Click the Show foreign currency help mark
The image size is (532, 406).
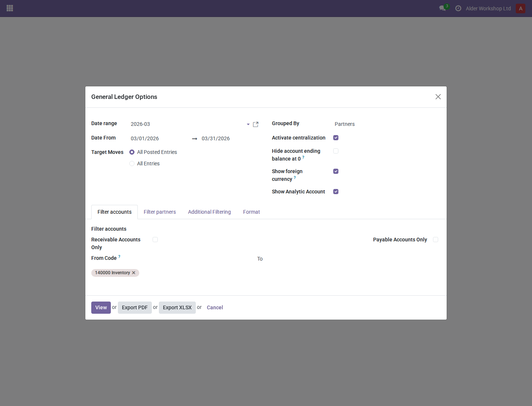[295, 178]
